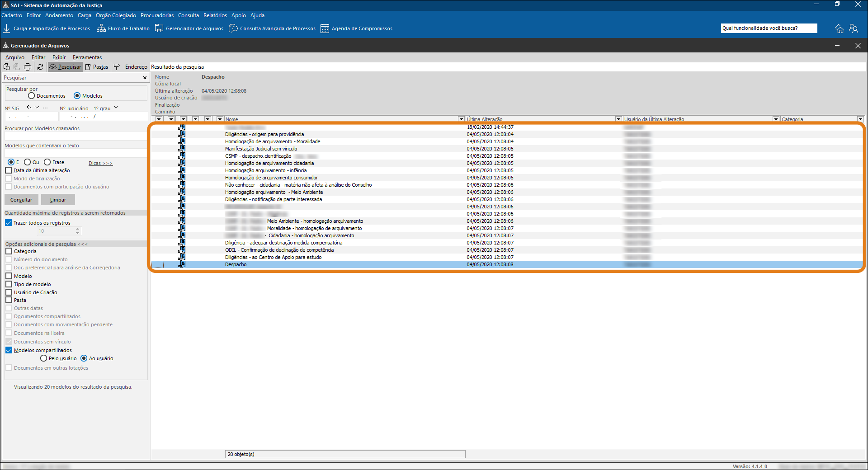
Task: Open Fluxo de Trabalho shortcut
Action: pyautogui.click(x=123, y=28)
